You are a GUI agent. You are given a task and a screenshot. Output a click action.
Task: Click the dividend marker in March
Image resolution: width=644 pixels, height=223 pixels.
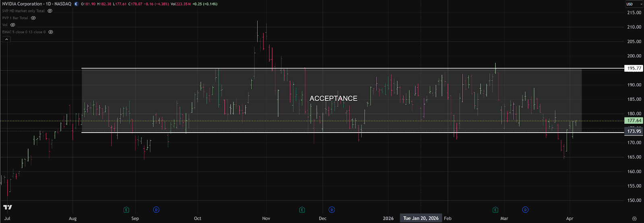[x=525, y=210]
